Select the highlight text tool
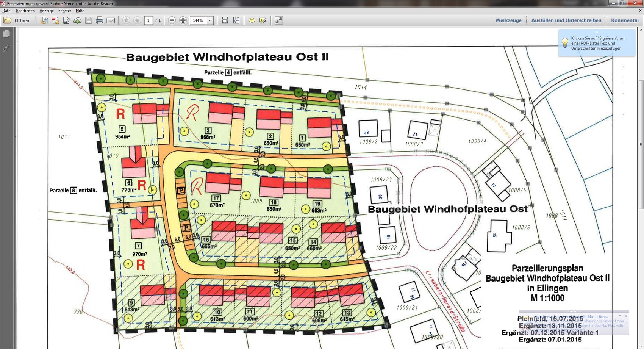Image resolution: width=644 pixels, height=349 pixels. (263, 20)
